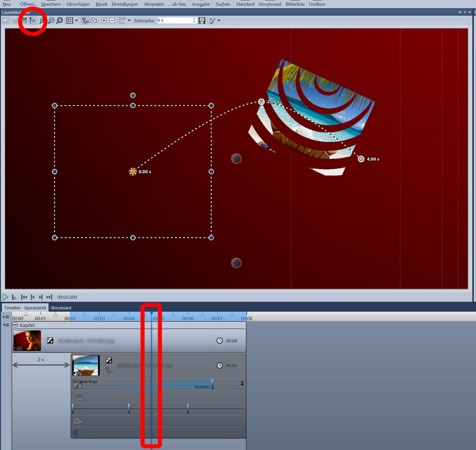The width and height of the screenshot is (476, 450).
Task: Collapse the Kapitel chapter track
Action: pyautogui.click(x=15, y=325)
